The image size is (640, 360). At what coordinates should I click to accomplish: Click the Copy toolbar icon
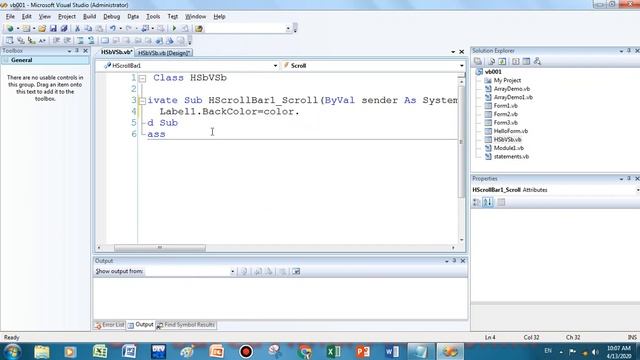[88, 29]
